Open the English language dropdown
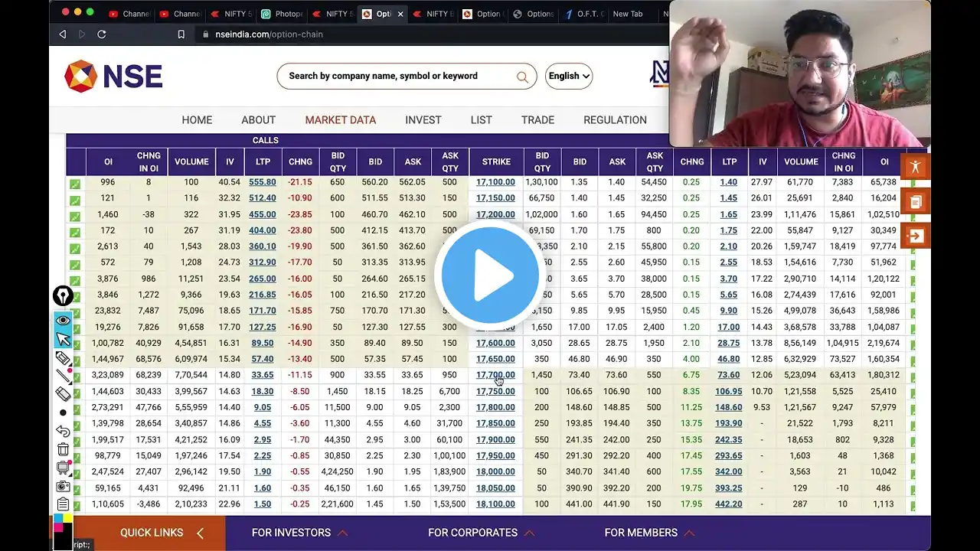The image size is (980, 551). point(569,76)
